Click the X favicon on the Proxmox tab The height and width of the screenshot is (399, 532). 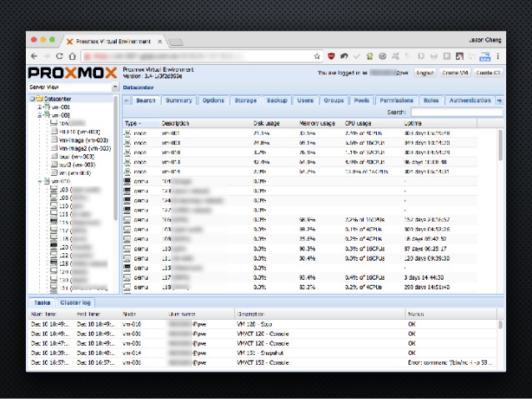pos(69,42)
